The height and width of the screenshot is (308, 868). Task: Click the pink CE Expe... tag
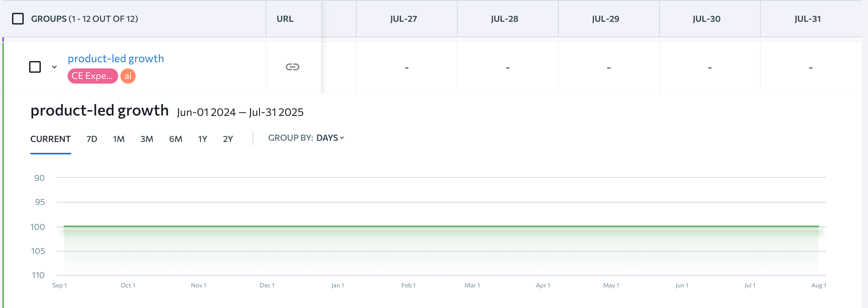click(x=92, y=76)
